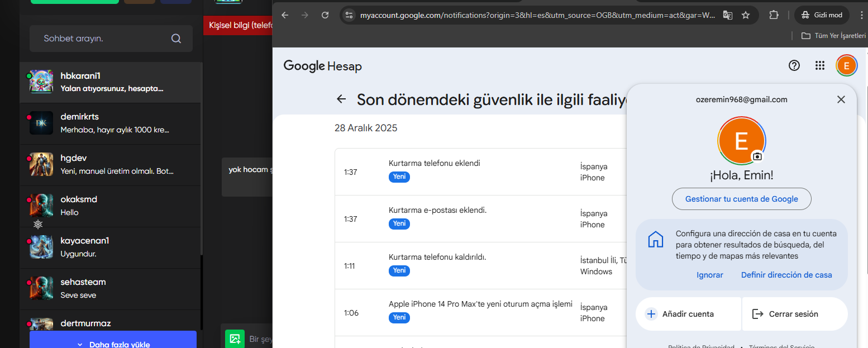Viewport: 868px width, 348px height.
Task: Click Gestionar tu cuenta de Google
Action: pos(741,199)
